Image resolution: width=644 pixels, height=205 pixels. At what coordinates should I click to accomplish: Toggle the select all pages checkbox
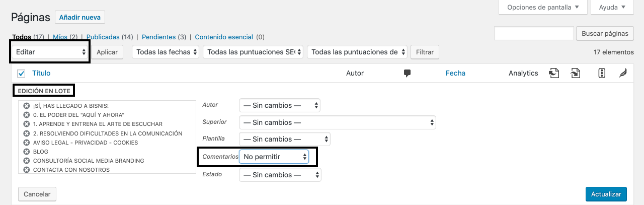point(21,74)
